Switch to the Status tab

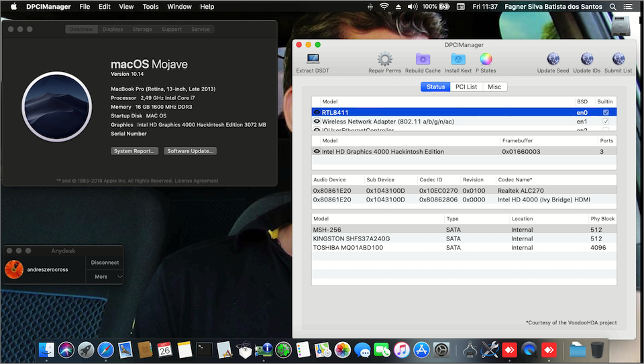435,87
